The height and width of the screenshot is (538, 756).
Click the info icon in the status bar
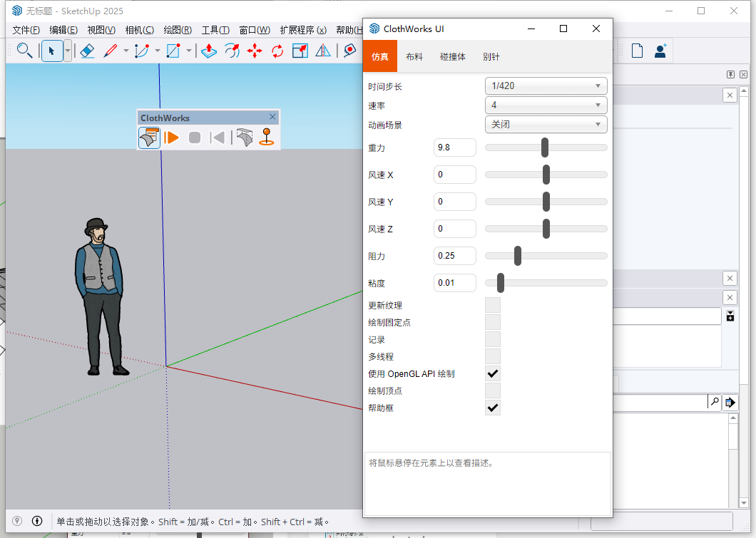pos(37,521)
